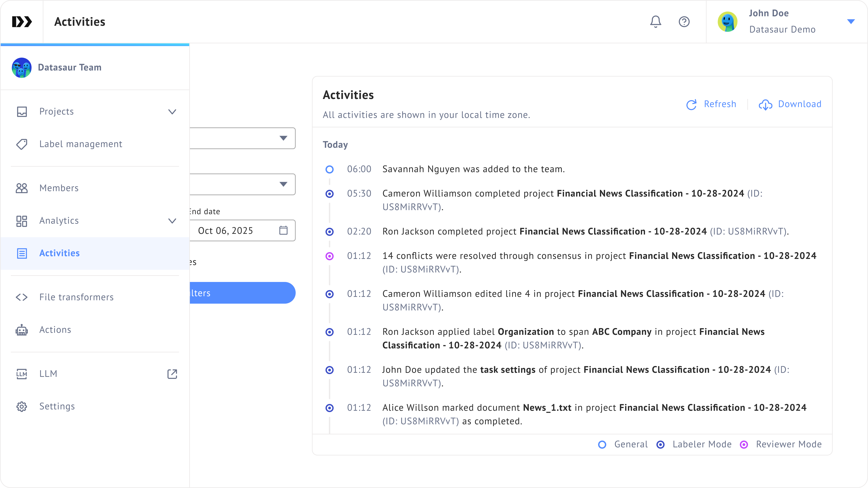
Task: Expand the Analytics submenu chevron
Action: coord(172,221)
